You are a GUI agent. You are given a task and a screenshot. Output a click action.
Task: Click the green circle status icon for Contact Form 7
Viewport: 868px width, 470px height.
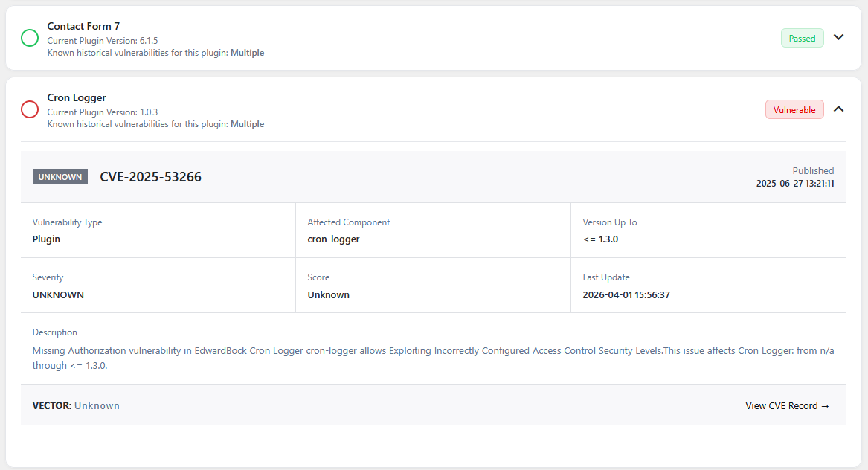30,38
